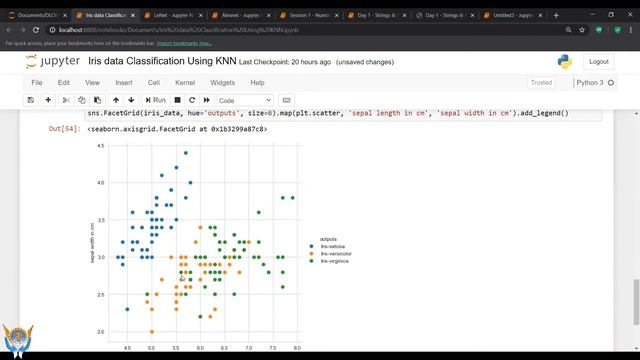Close the LeNet tab
This screenshot has height=360, width=640.
click(200, 15)
